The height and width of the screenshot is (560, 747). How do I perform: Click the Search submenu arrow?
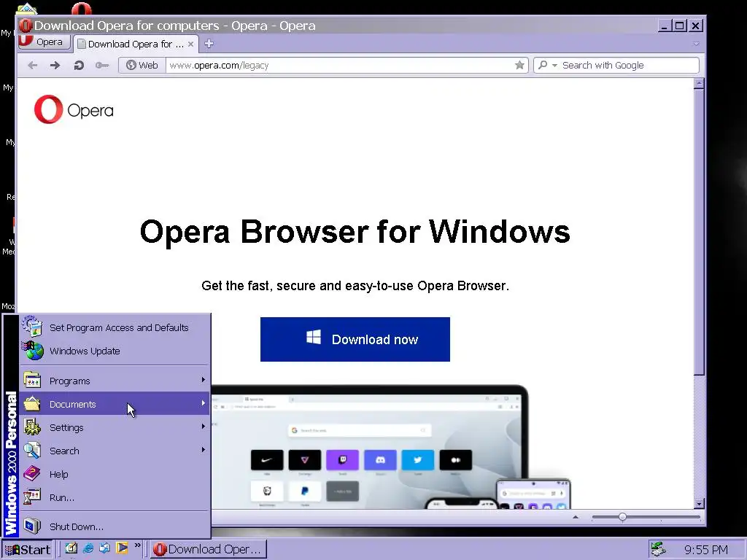tap(204, 449)
